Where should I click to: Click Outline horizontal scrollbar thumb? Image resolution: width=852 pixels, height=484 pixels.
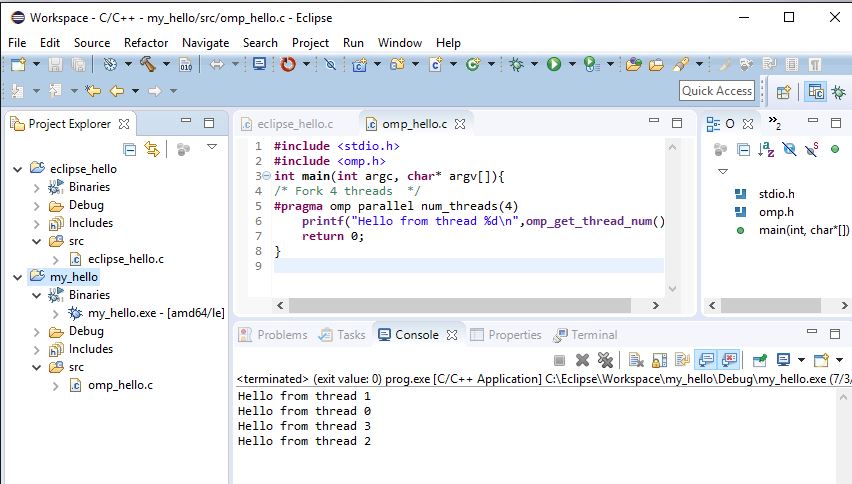point(770,305)
